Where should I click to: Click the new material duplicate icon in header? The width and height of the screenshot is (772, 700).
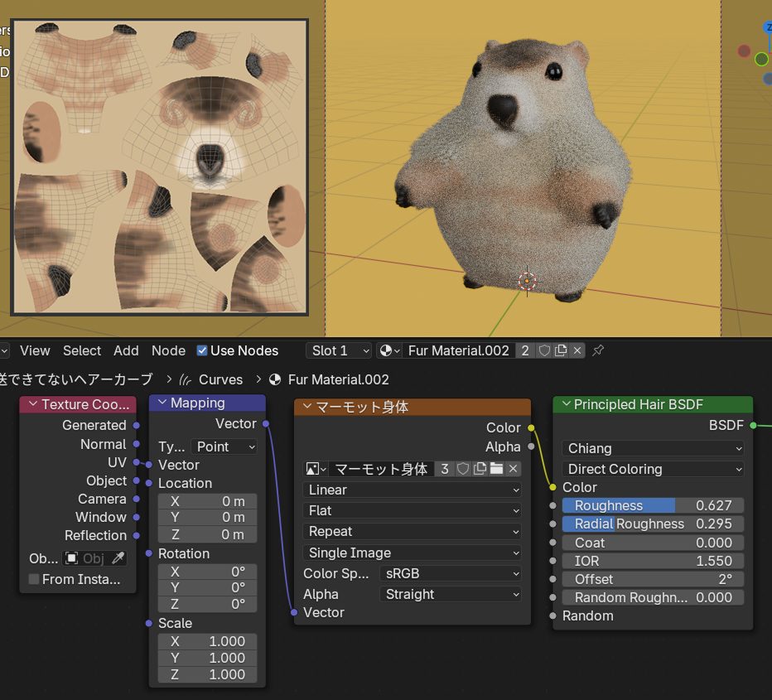561,350
